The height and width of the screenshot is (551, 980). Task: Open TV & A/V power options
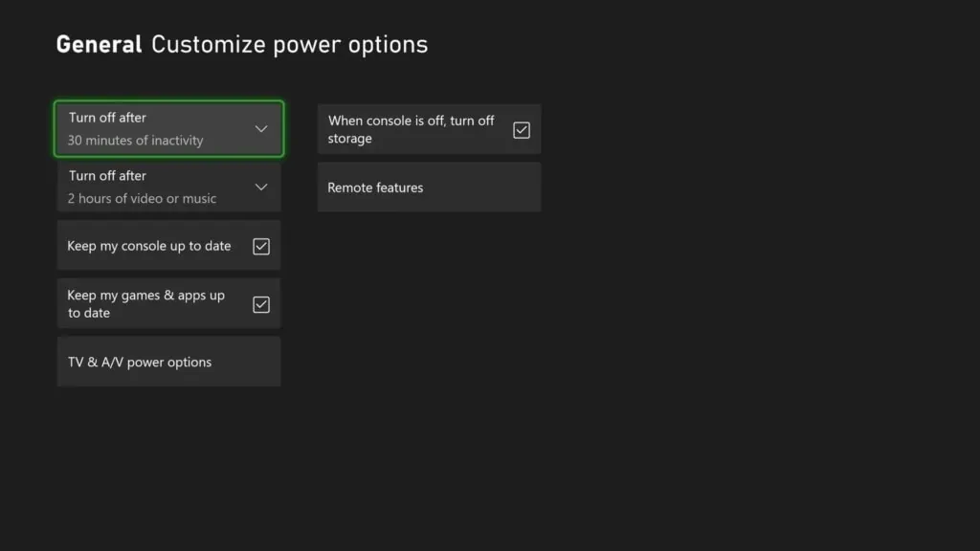tap(168, 362)
